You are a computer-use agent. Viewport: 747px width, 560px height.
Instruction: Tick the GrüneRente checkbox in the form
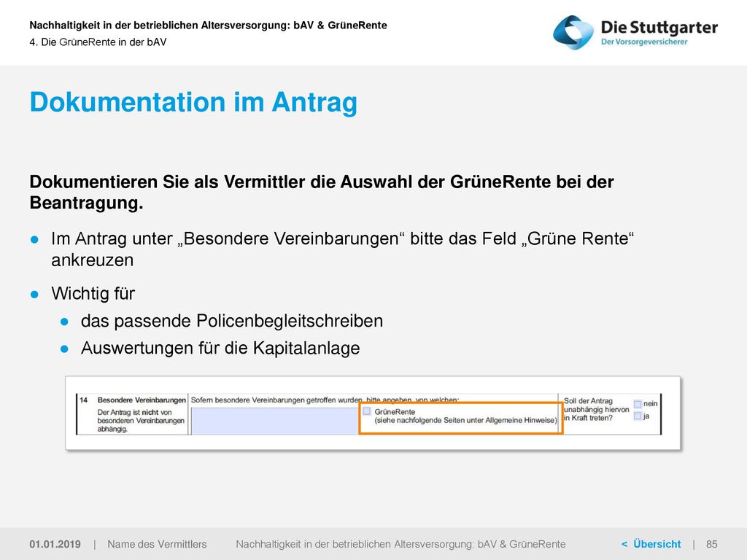click(x=367, y=411)
